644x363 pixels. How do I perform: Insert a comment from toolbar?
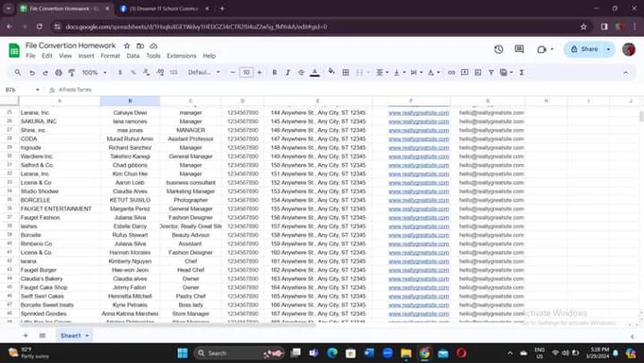click(464, 72)
